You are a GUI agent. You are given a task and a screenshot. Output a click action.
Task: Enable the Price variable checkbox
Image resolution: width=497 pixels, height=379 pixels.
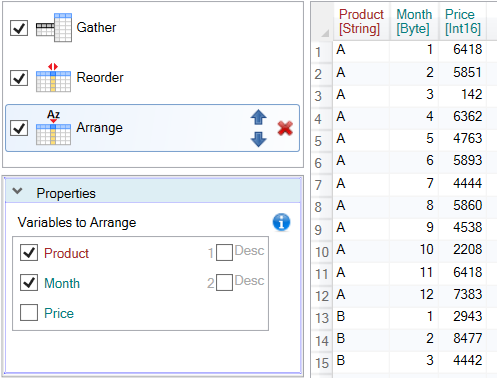click(x=29, y=313)
